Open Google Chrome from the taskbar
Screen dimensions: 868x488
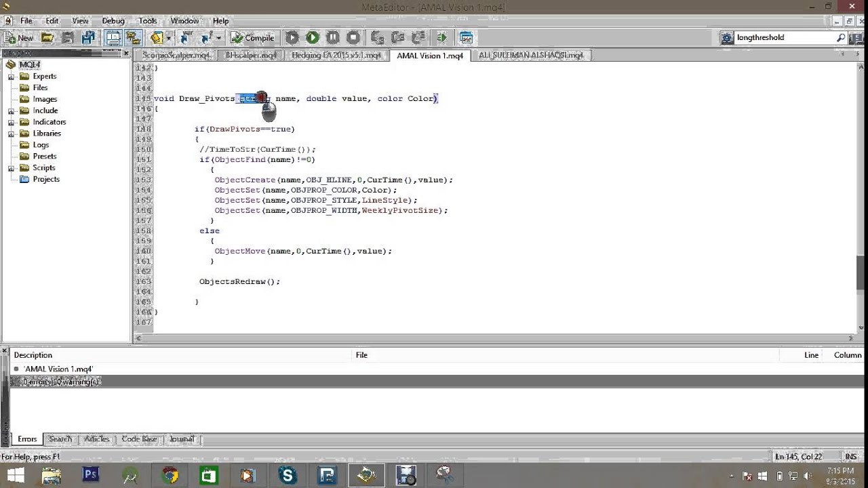170,476
